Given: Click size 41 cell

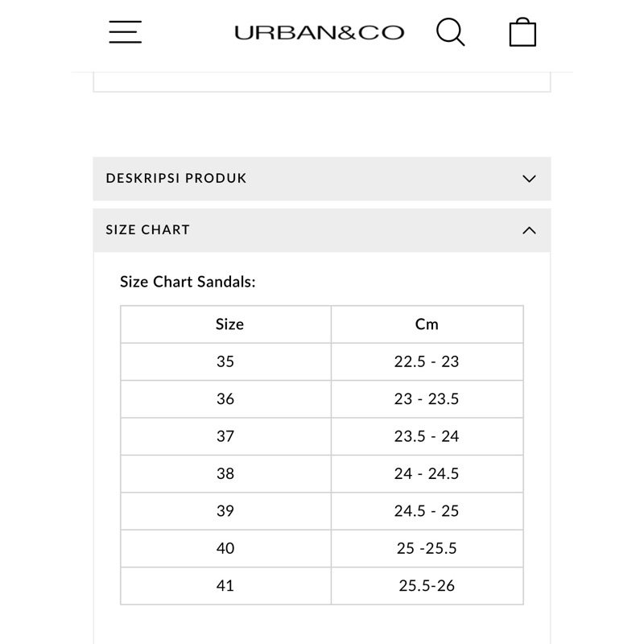Looking at the screenshot, I should pos(225,585).
